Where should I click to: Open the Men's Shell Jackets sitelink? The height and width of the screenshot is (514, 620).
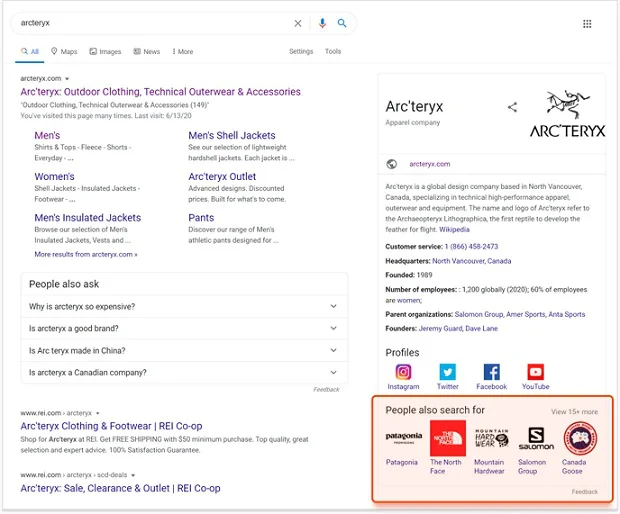[231, 136]
